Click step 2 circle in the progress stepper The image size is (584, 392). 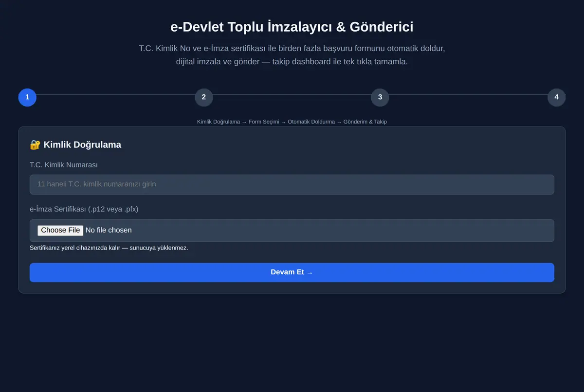pos(204,97)
